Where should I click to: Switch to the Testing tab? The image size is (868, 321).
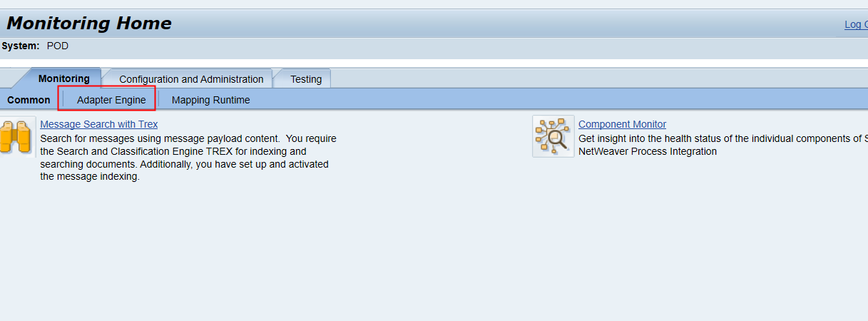tap(305, 79)
